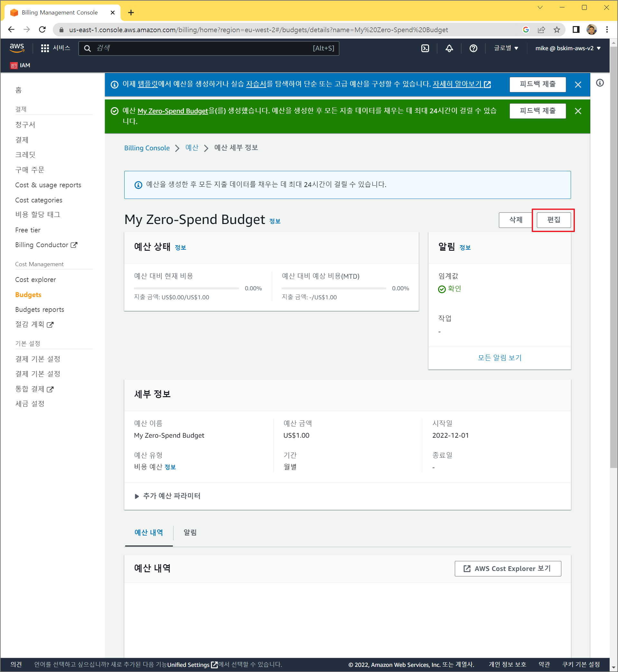Open Billing Conductor external link

pos(46,245)
